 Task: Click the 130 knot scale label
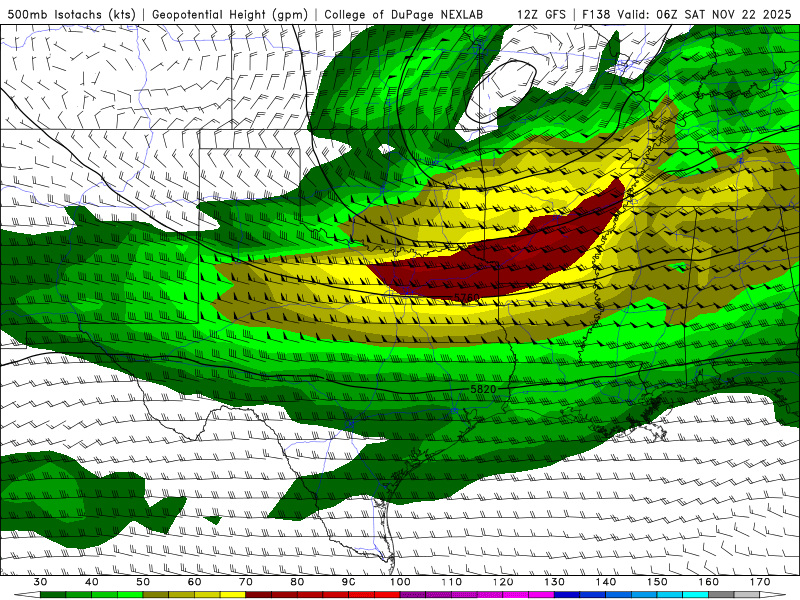pos(555,582)
